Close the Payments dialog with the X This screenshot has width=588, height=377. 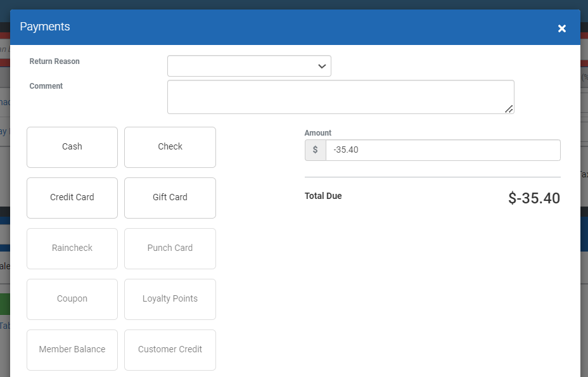click(x=561, y=29)
